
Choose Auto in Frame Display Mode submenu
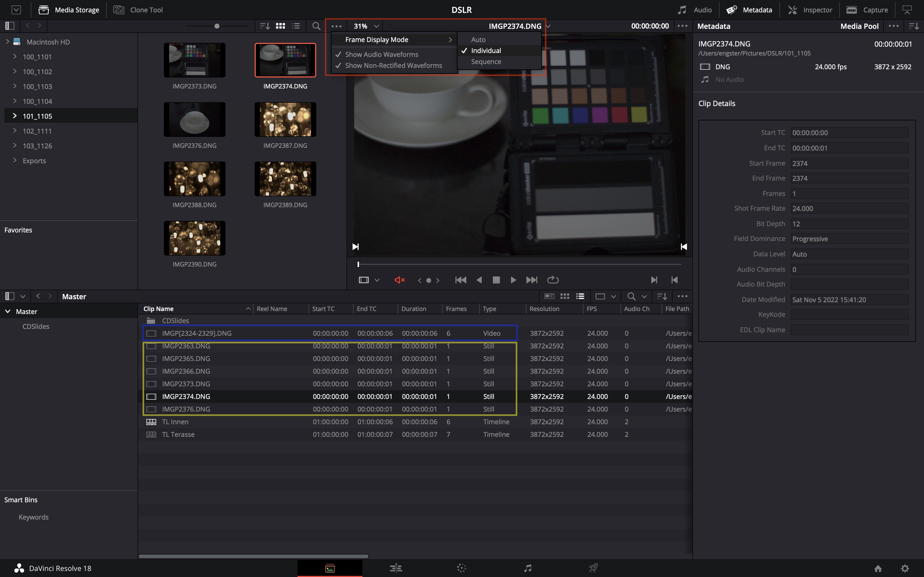478,40
